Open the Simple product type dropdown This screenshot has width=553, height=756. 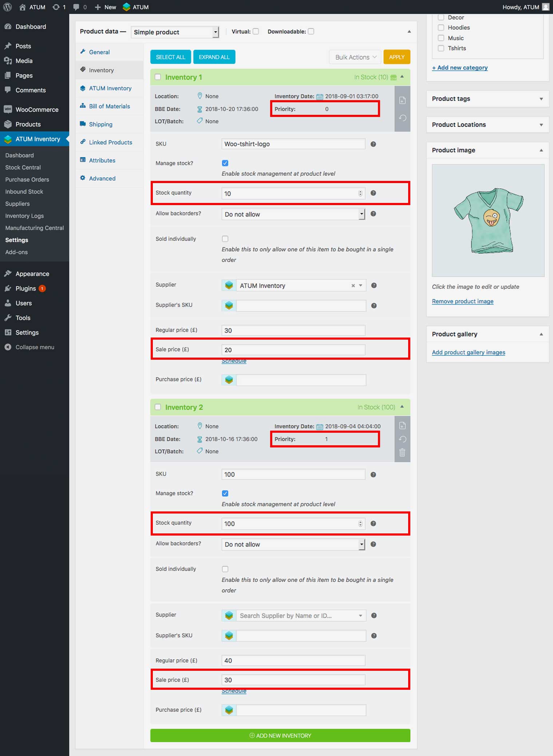[x=175, y=32]
